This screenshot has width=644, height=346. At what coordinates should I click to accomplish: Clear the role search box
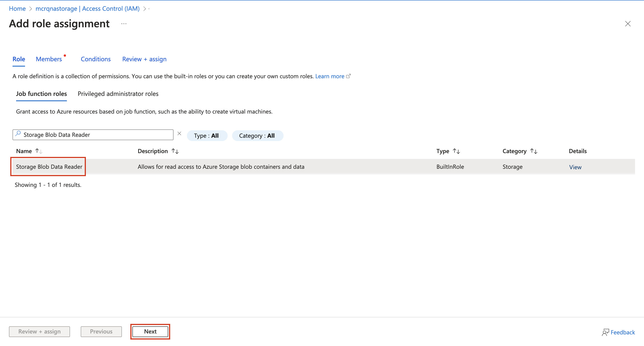[179, 133]
